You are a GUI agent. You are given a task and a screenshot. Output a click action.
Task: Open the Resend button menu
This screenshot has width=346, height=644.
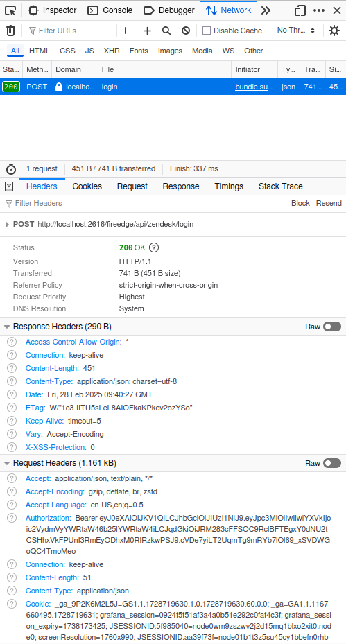329,203
